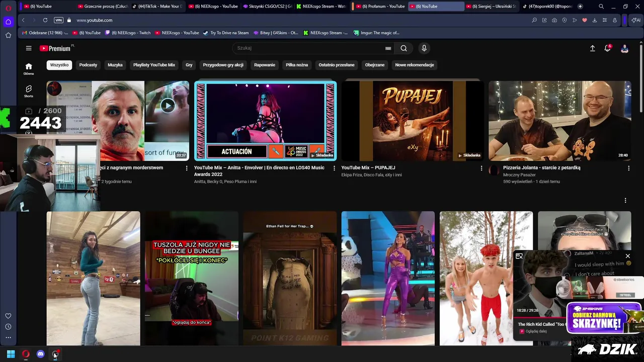Select the Rapowanie filter chip

point(265,65)
